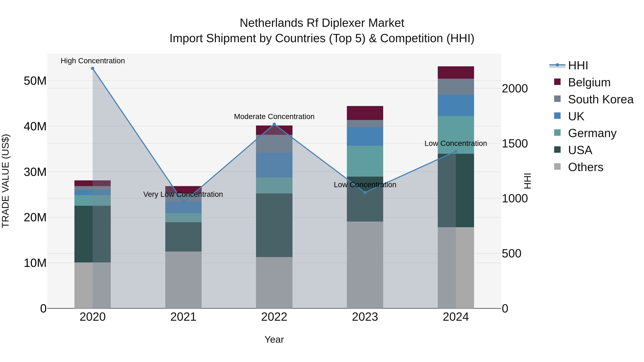The image size is (644, 362).
Task: Click the 2024 USA bar segment
Action: click(x=456, y=190)
